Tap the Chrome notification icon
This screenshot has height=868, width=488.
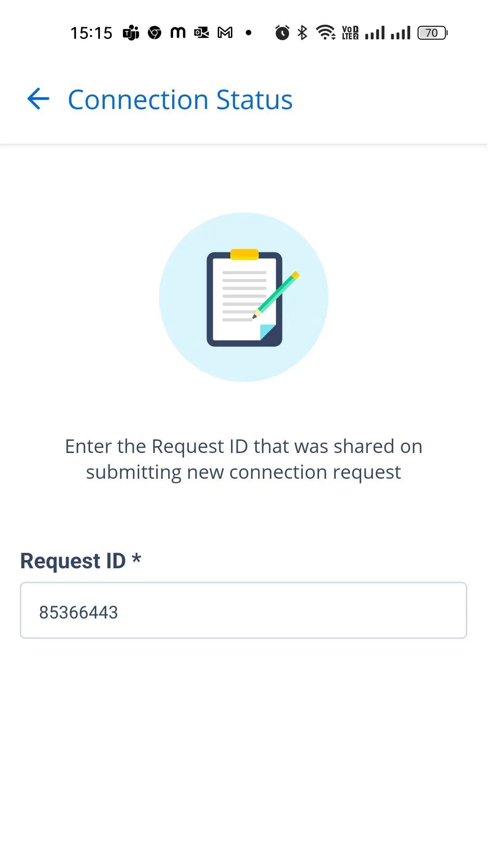(x=155, y=33)
